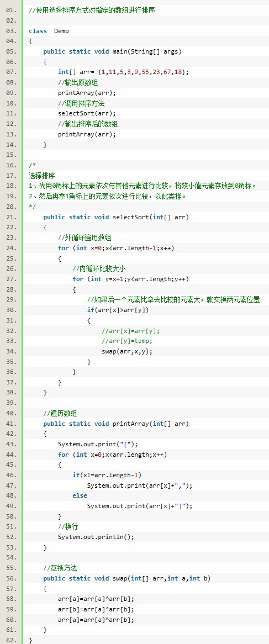The image size is (269, 644).
Task: Click the inner for loop with int y=x+1
Action: click(130, 279)
